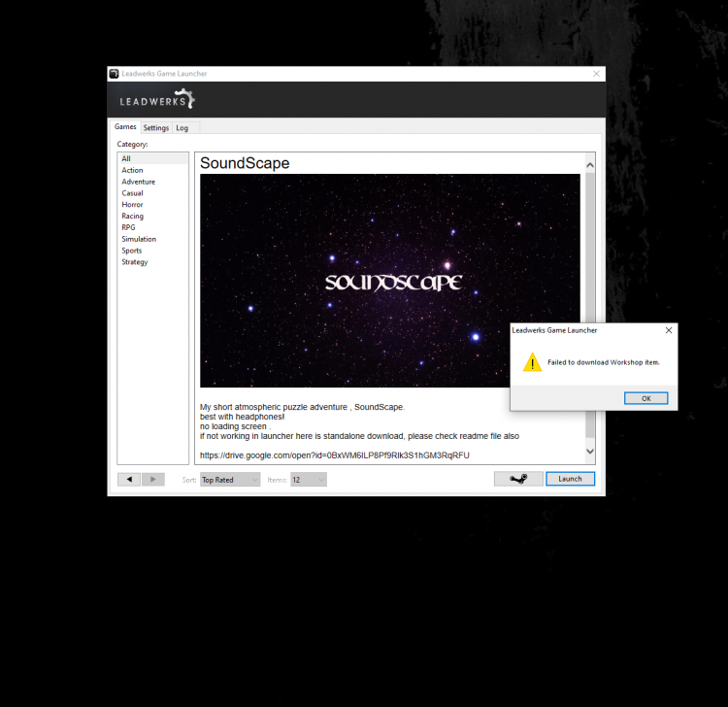Close the Leadwerks Game Launcher window

click(596, 74)
